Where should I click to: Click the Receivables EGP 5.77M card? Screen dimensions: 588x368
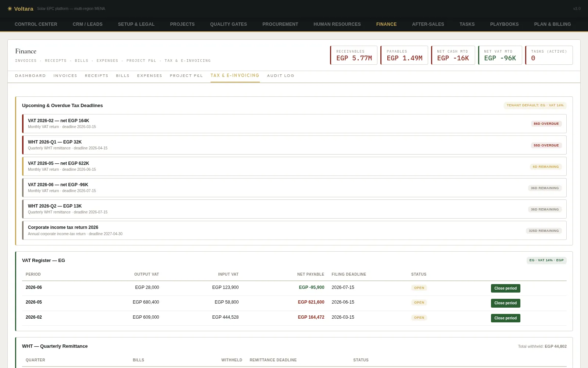click(354, 55)
